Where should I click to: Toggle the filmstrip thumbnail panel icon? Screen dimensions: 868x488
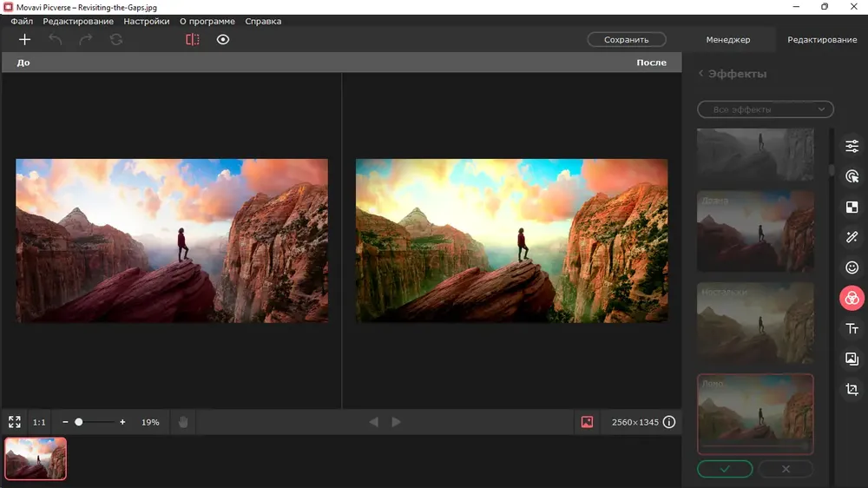pos(587,422)
